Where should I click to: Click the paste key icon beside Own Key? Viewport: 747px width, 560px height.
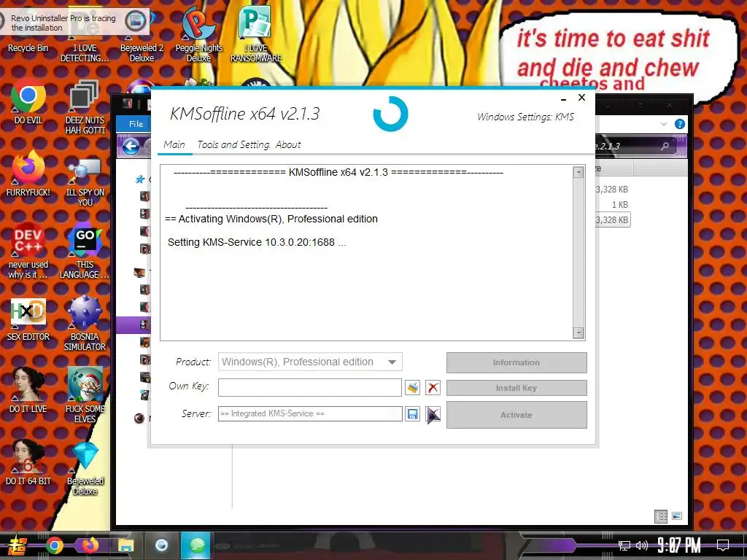click(413, 388)
